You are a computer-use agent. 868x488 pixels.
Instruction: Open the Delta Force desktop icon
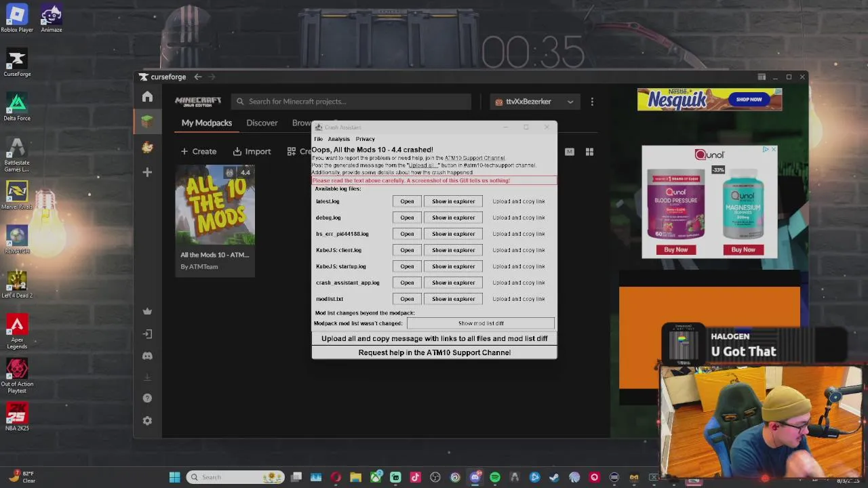pyautogui.click(x=17, y=107)
